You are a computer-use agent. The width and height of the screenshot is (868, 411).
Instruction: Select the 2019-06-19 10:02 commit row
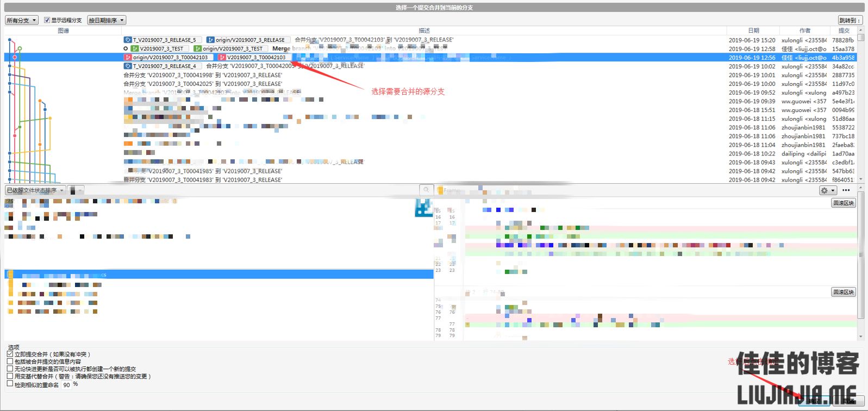tap(752, 66)
